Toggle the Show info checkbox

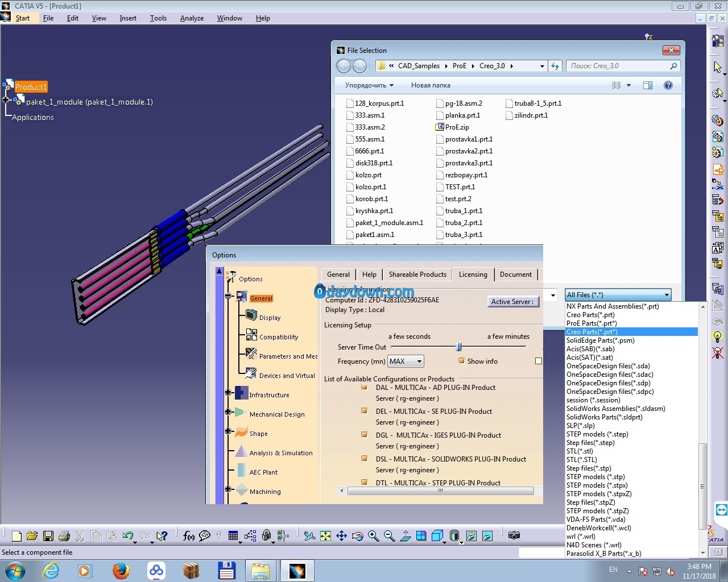pyautogui.click(x=462, y=361)
